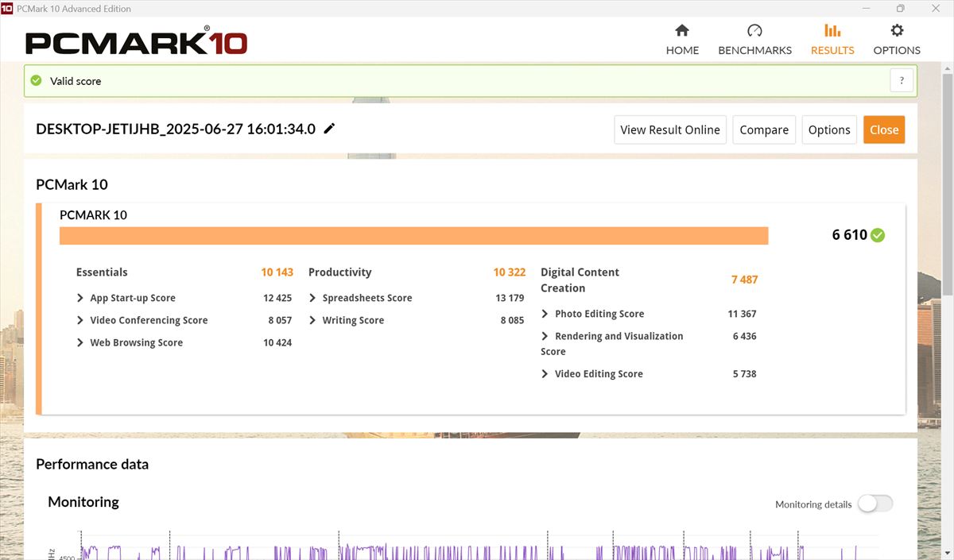
Task: Click the Monitoring section heading
Action: pos(83,502)
